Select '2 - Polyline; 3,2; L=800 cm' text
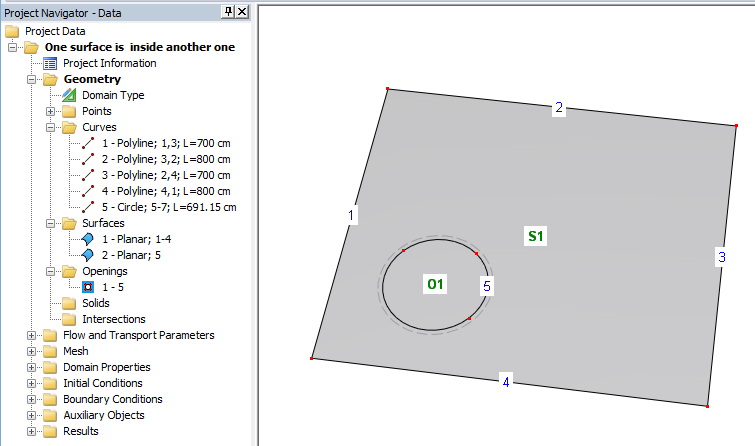The width and height of the screenshot is (755, 446). (166, 159)
